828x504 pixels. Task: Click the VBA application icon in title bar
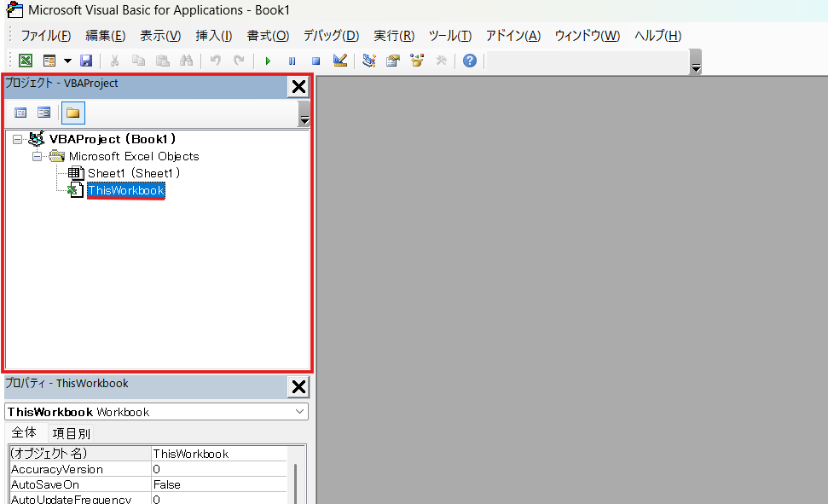pyautogui.click(x=14, y=9)
